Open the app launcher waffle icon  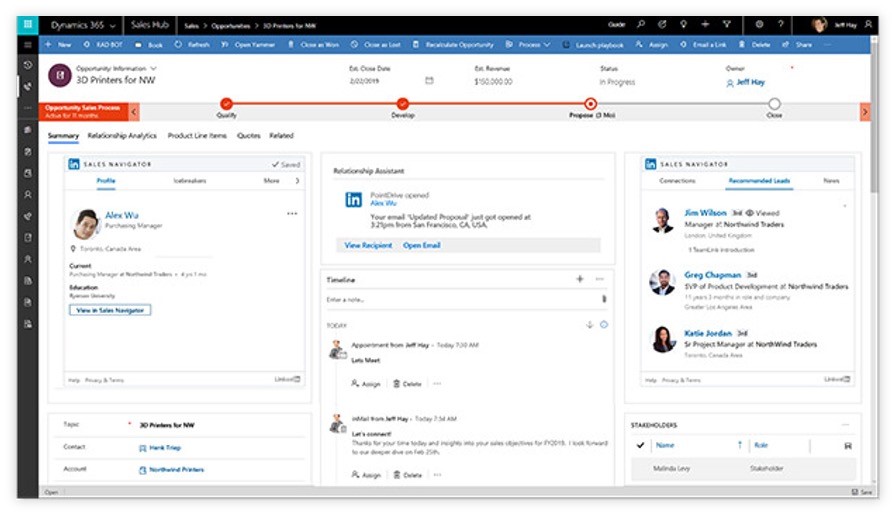(x=27, y=25)
